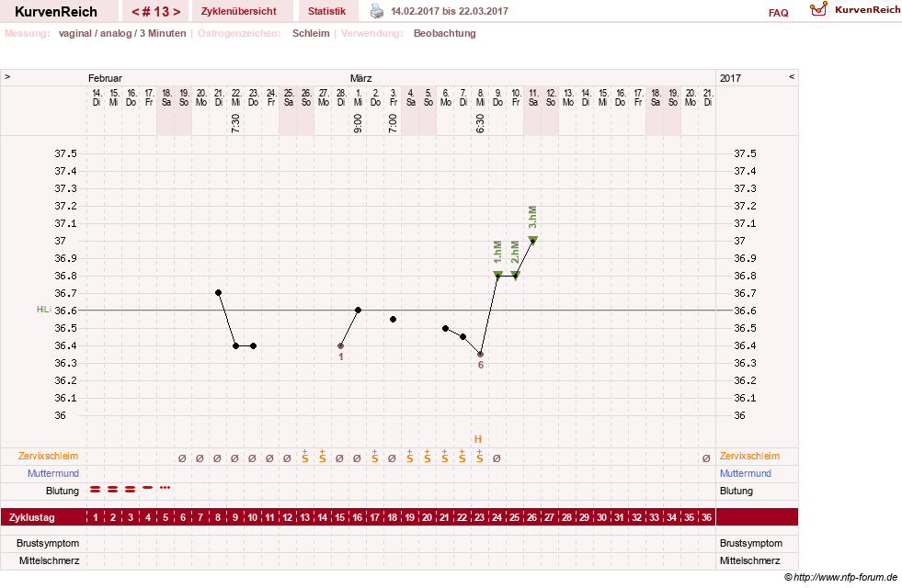Click the data point labeled 6 at 36.35
The width and height of the screenshot is (902, 588).
[480, 354]
